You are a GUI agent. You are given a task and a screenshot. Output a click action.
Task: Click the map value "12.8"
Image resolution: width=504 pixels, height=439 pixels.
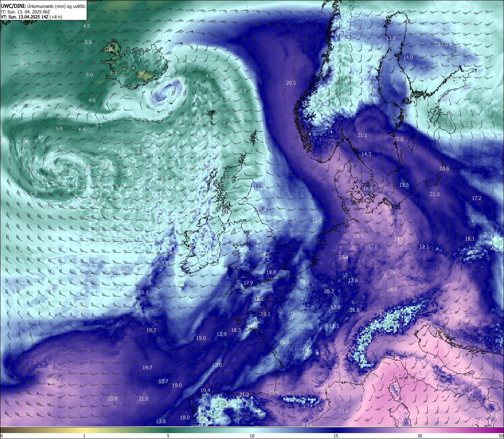coord(335,307)
